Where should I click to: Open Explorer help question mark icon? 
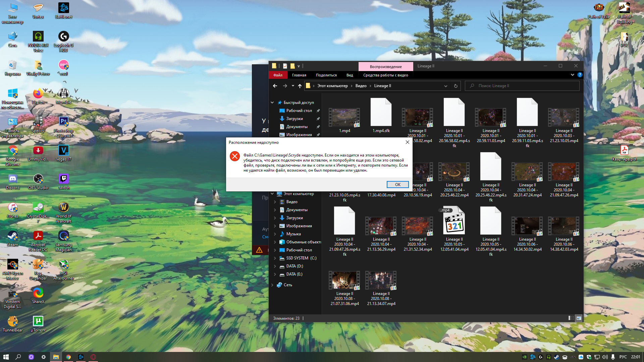point(580,75)
